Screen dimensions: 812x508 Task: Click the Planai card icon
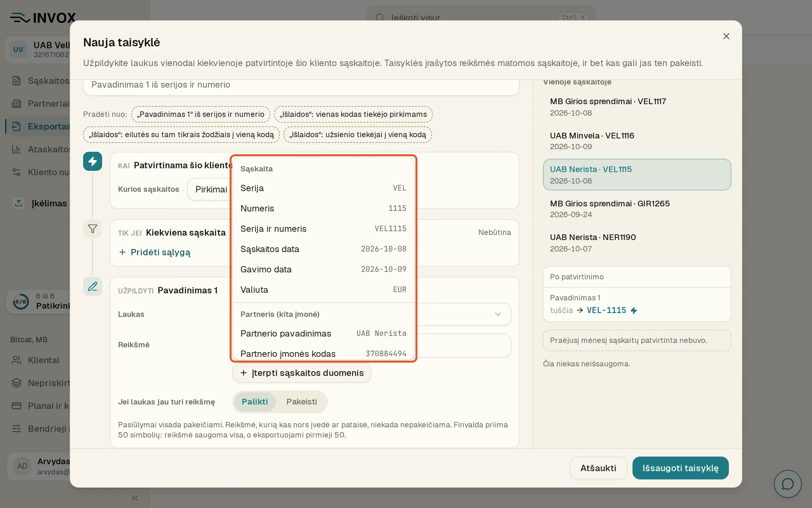[x=16, y=406]
